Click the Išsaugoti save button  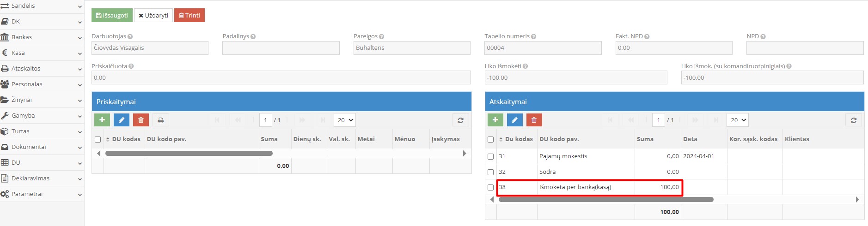tap(112, 15)
